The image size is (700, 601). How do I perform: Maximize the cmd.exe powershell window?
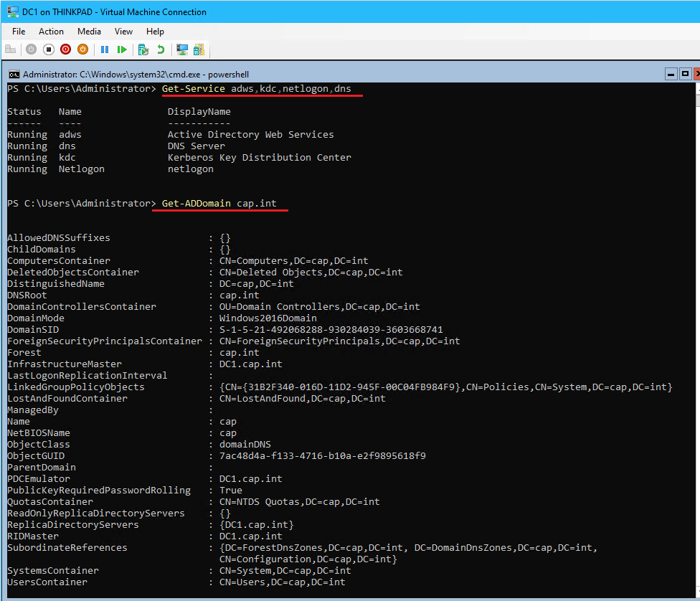click(685, 74)
